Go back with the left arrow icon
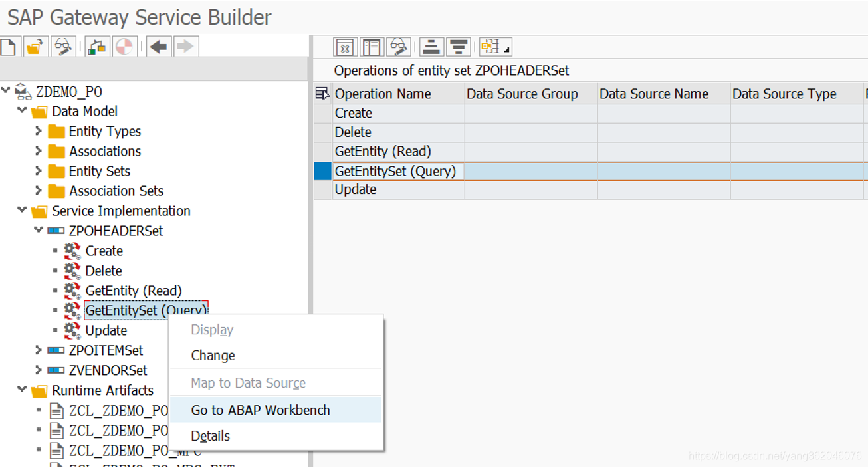This screenshot has width=868, height=468. pyautogui.click(x=159, y=47)
